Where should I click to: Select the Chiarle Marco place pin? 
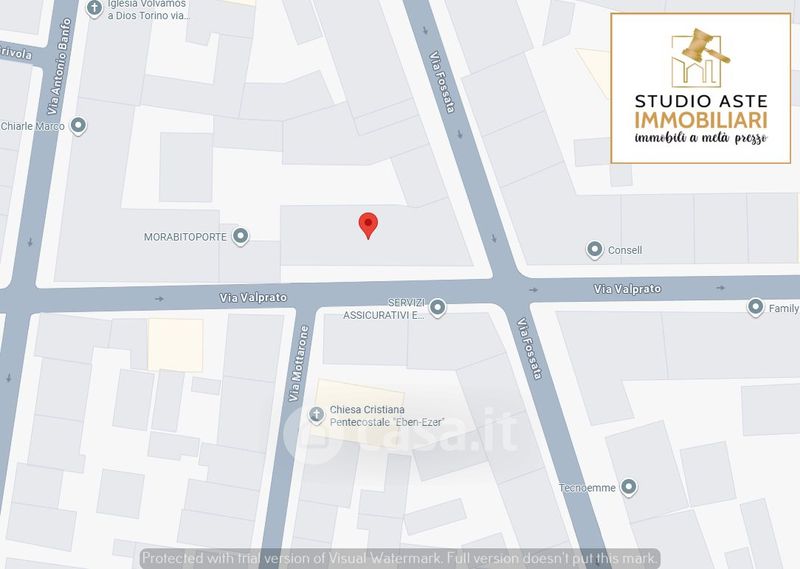(78, 126)
